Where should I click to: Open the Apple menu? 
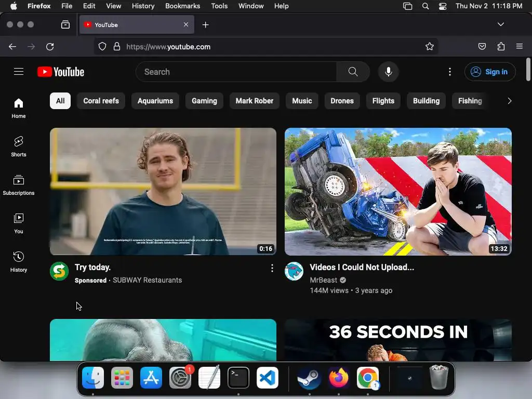14,6
